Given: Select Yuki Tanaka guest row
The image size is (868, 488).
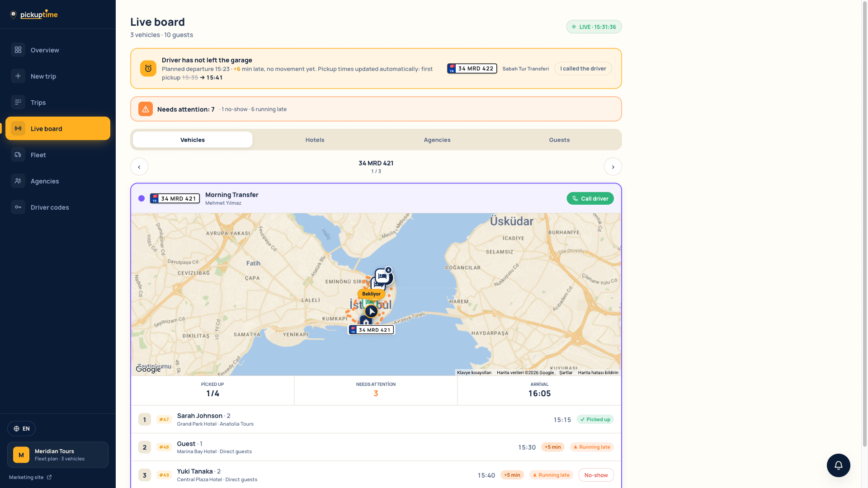Looking at the screenshot, I should 376,475.
